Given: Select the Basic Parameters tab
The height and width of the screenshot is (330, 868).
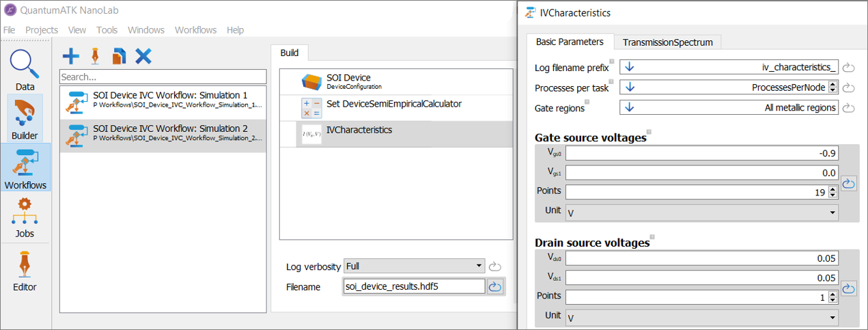Looking at the screenshot, I should [x=570, y=42].
